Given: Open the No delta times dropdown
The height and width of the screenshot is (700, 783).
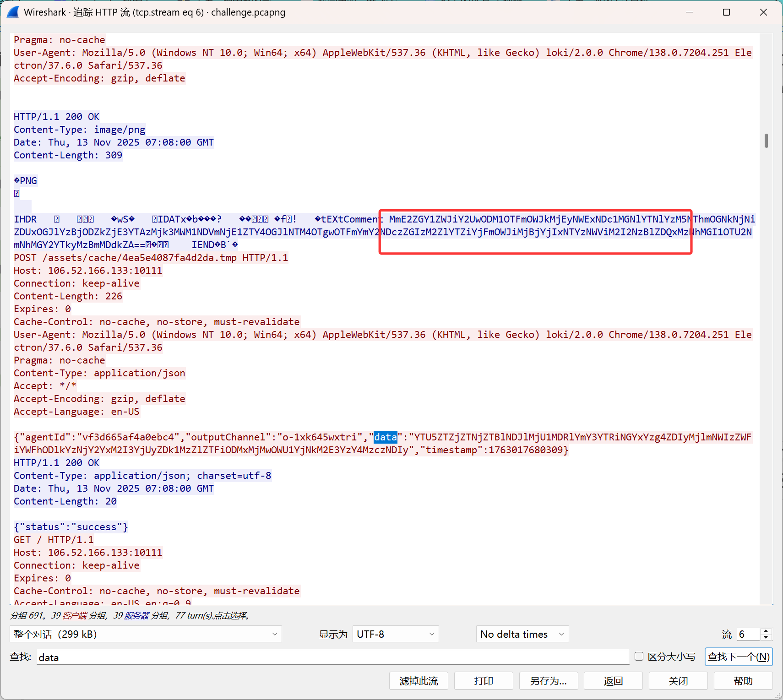Looking at the screenshot, I should pos(522,634).
